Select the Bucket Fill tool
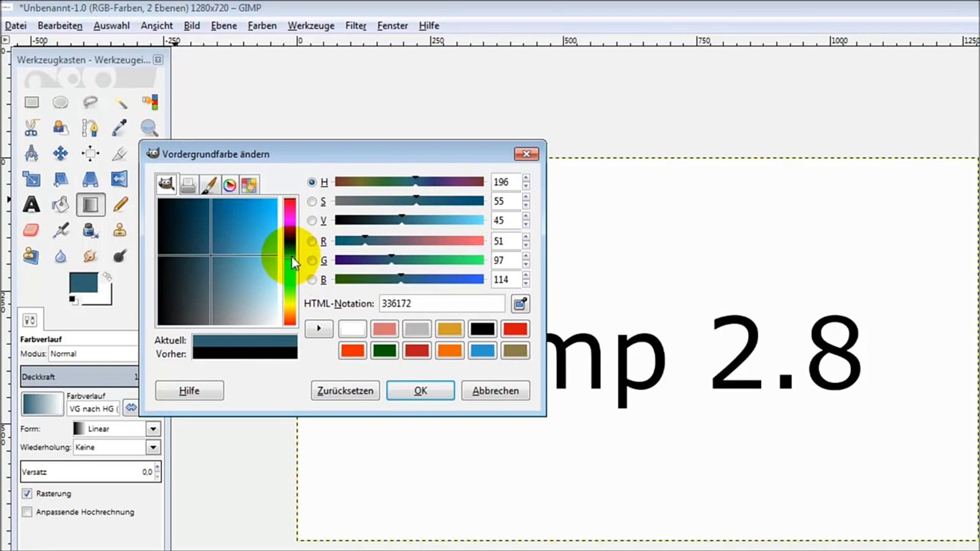Image resolution: width=980 pixels, height=551 pixels. tap(60, 205)
